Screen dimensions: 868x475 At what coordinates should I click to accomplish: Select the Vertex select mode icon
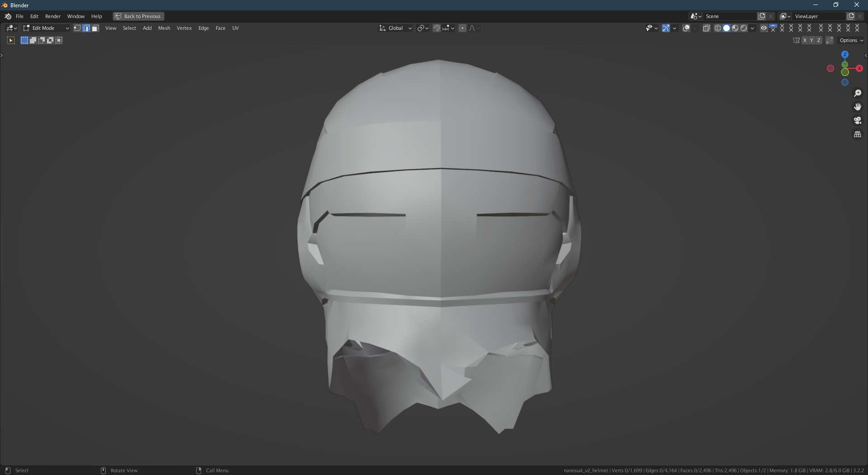(x=77, y=28)
